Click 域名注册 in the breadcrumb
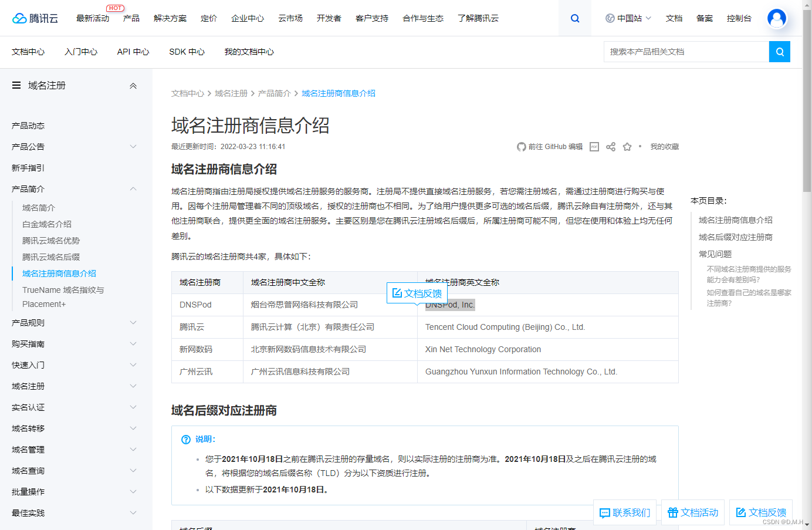 click(x=231, y=93)
